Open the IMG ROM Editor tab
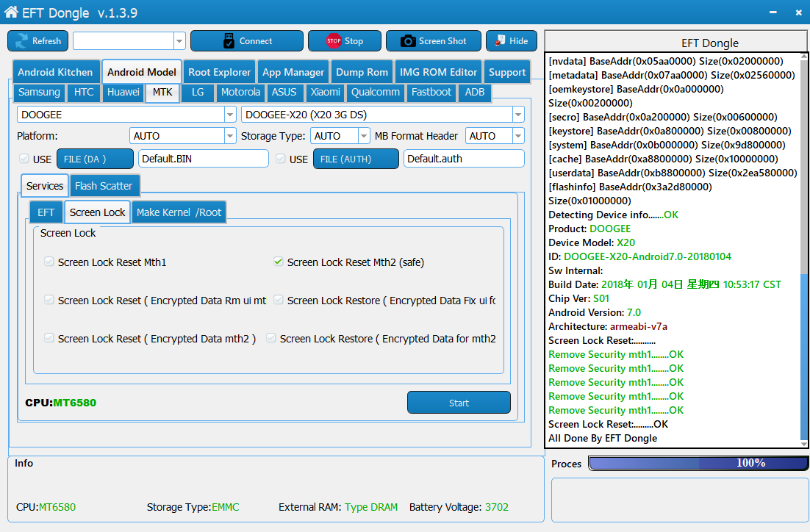This screenshot has width=810, height=532. pyautogui.click(x=438, y=72)
